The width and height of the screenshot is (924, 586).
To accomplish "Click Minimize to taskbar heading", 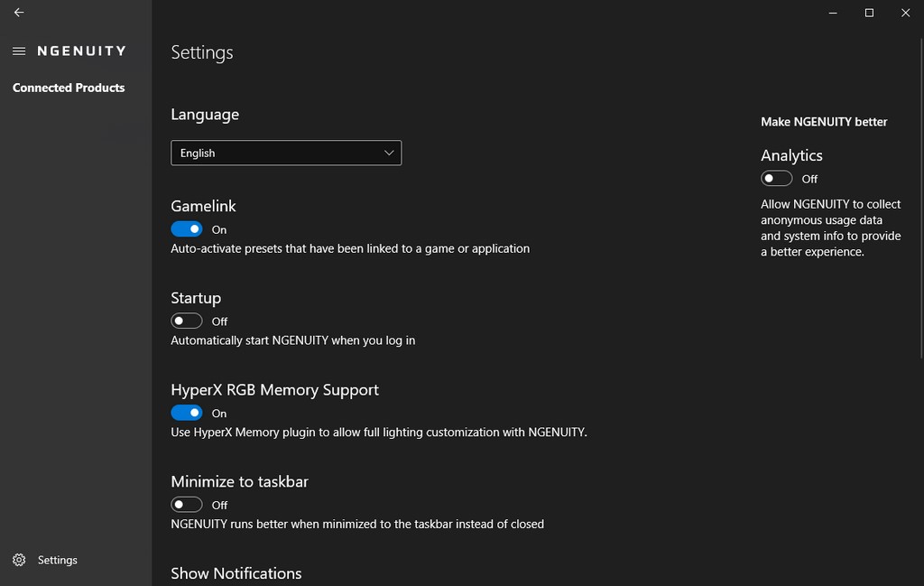I will point(239,481).
